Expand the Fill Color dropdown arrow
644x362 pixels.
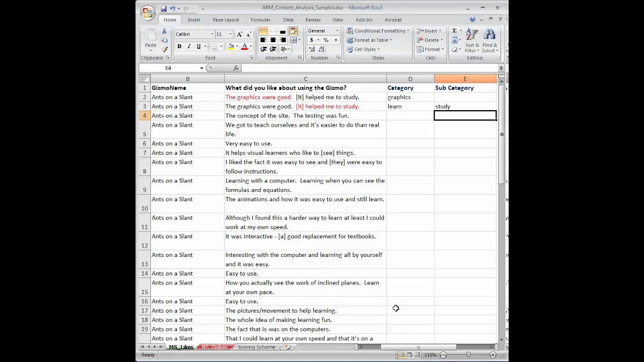click(237, 46)
